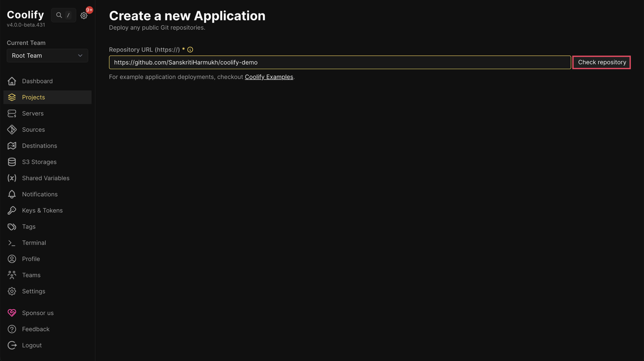This screenshot has width=644, height=361.
Task: Click the Notifications bell icon
Action: pos(12,194)
